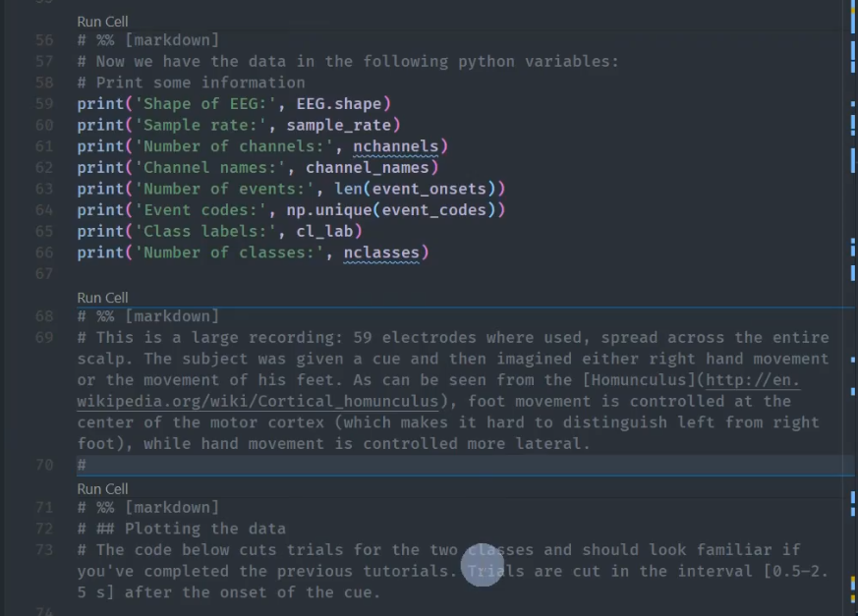Click EEG.shape in the print statement

339,104
